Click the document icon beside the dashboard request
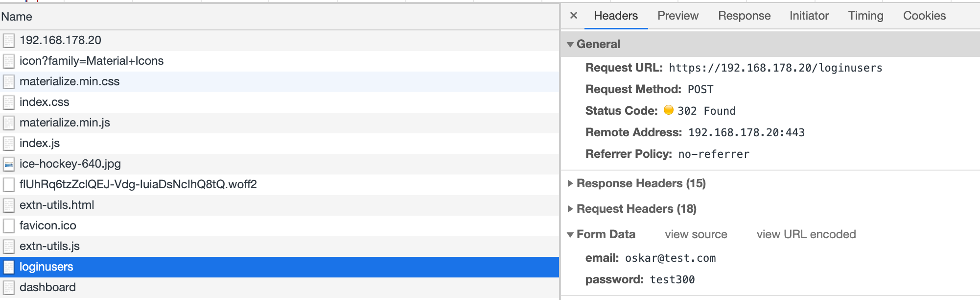The height and width of the screenshot is (300, 980). tap(9, 287)
